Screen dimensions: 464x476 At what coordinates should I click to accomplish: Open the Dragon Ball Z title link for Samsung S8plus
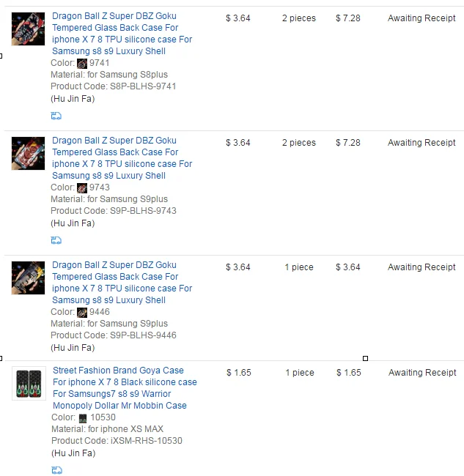click(x=122, y=34)
